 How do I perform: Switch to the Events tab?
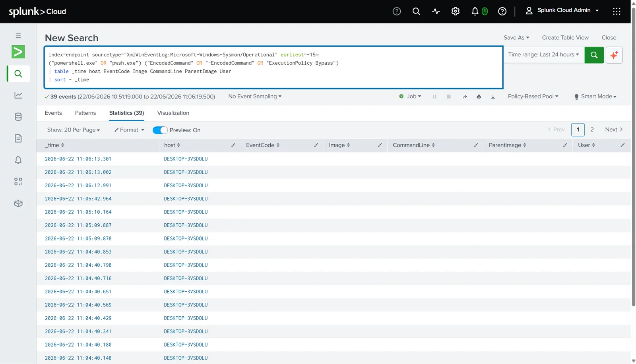point(53,113)
